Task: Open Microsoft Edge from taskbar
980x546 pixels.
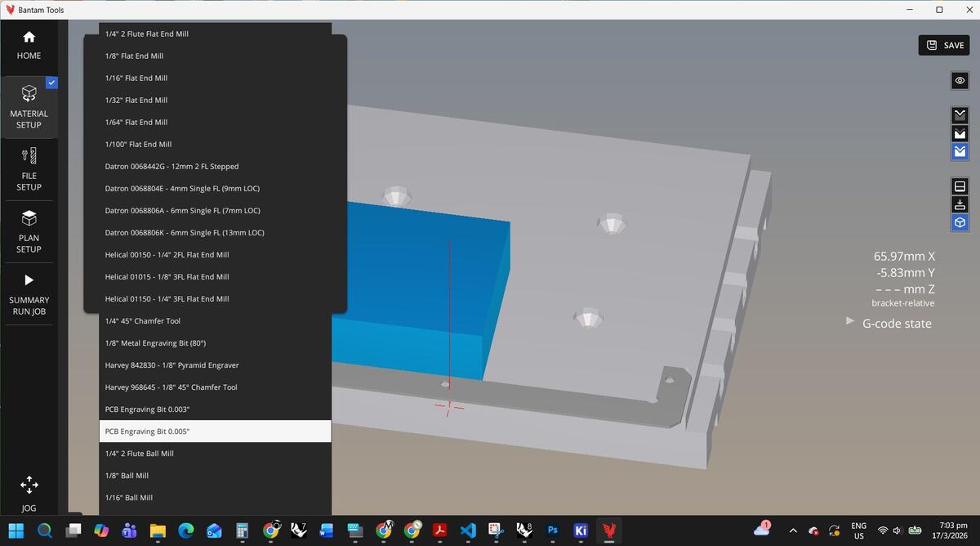Action: point(186,530)
